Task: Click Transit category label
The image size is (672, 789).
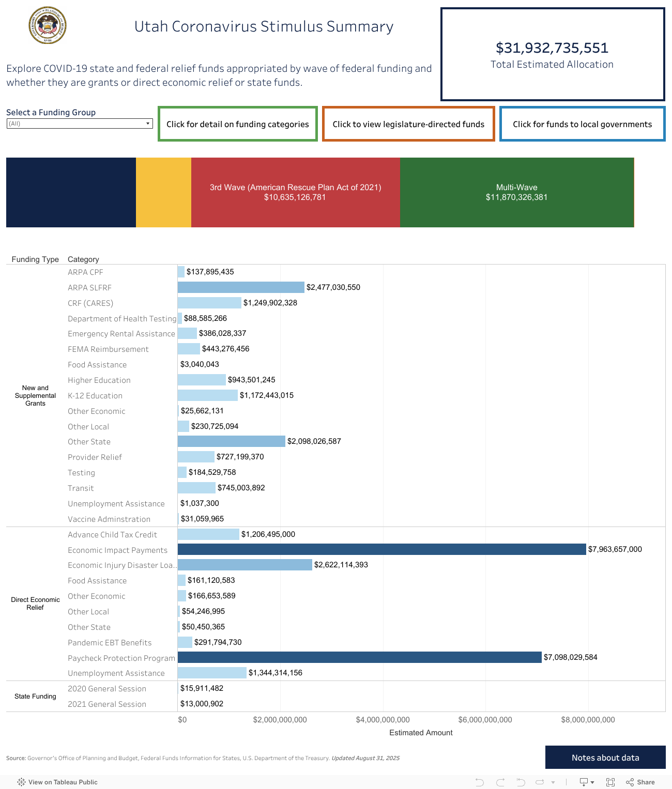Action: (81, 488)
